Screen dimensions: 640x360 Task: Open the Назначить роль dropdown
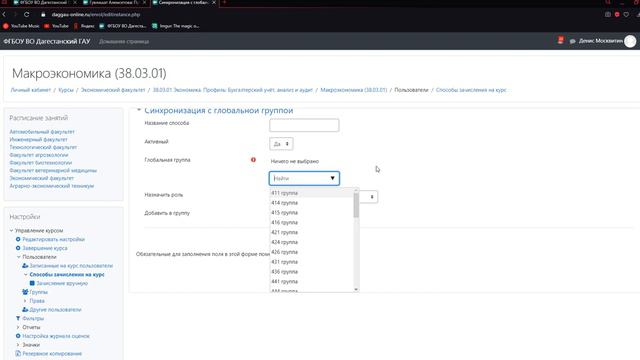[x=369, y=197]
